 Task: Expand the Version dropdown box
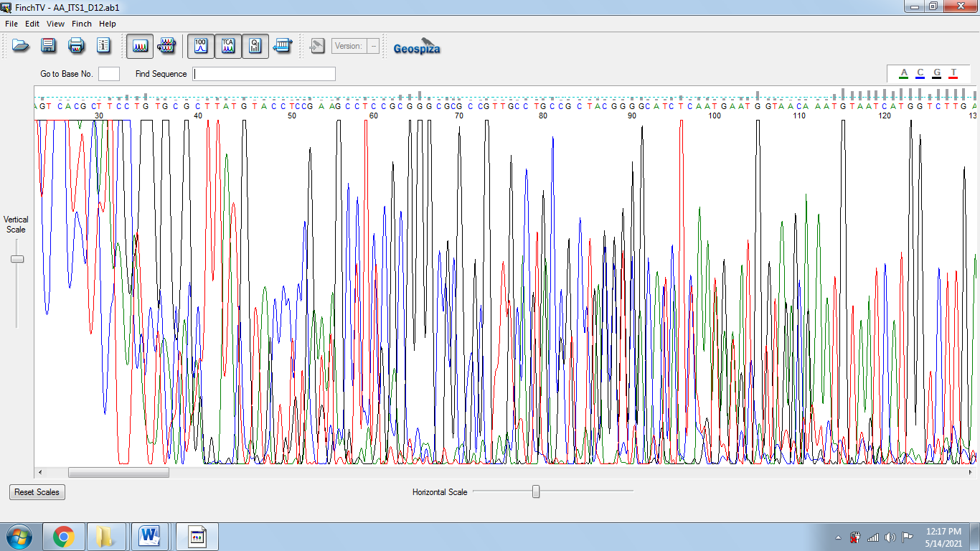point(373,46)
